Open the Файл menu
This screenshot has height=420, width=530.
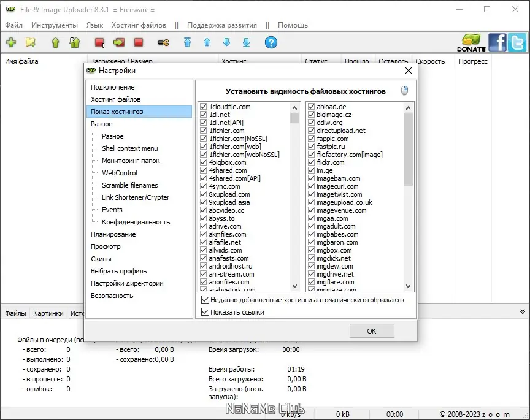click(x=14, y=25)
